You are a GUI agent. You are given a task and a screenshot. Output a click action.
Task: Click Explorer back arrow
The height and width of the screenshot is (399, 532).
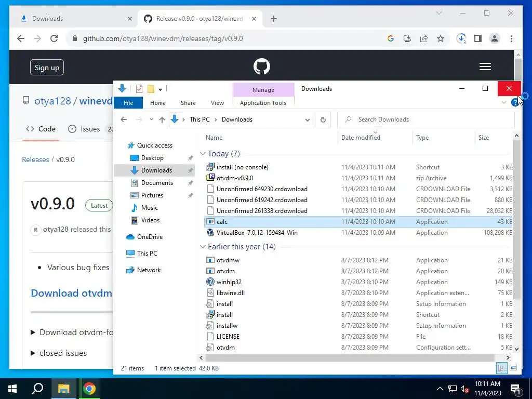124,119
